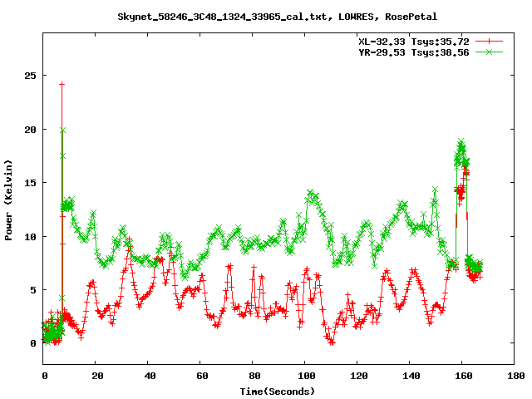
Task: Click the x-axis tick label 40
Action: click(150, 376)
